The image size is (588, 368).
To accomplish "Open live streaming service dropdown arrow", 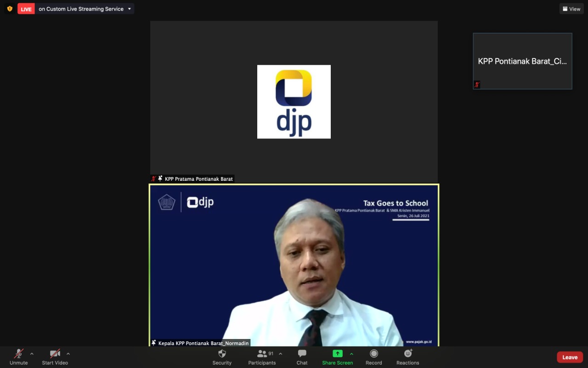I will click(x=130, y=9).
